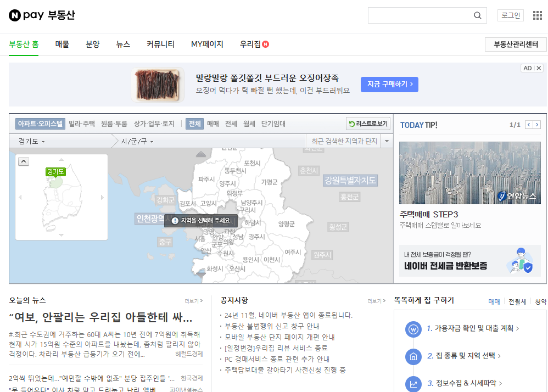Open notice 주택담보대출 갈아타기 사전신청
Image resolution: width=548 pixels, height=392 pixels.
pyautogui.click(x=285, y=370)
